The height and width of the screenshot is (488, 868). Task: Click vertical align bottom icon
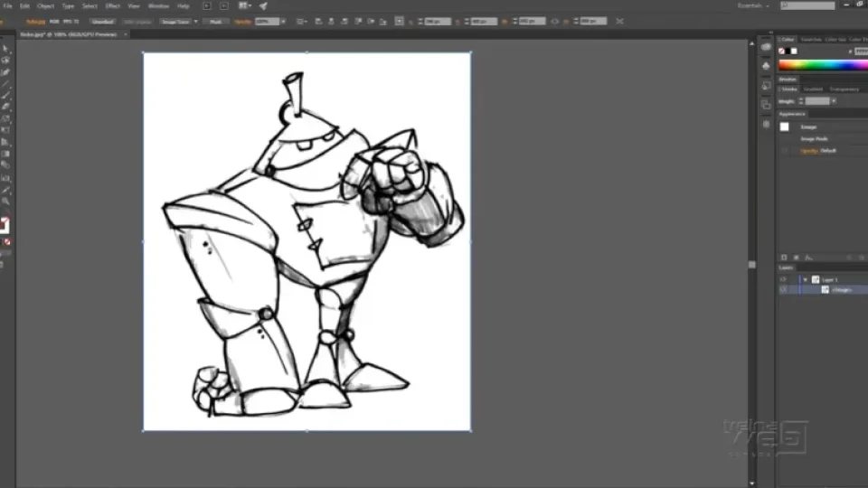pos(383,22)
